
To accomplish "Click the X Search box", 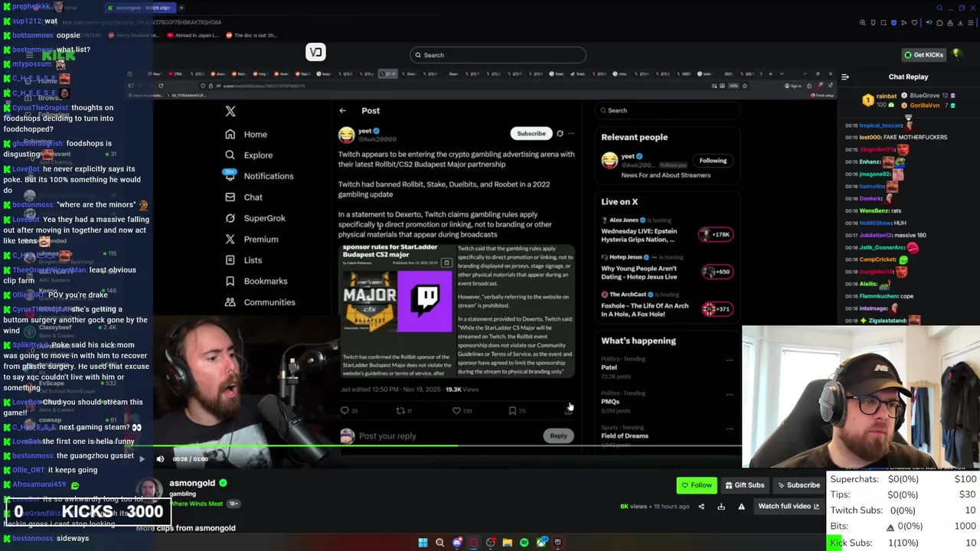I will 666,110.
